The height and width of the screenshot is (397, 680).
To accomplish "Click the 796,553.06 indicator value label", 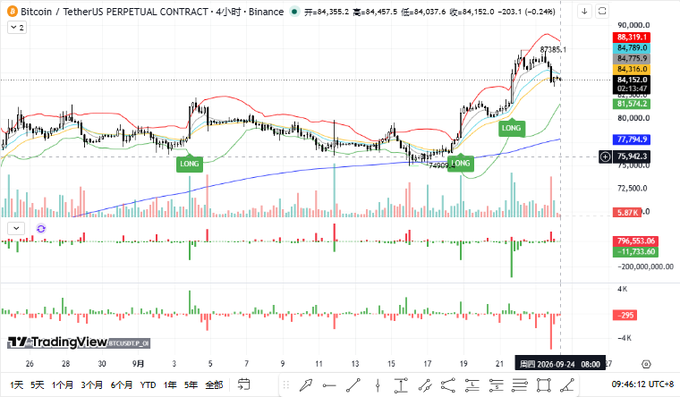I will pos(635,241).
